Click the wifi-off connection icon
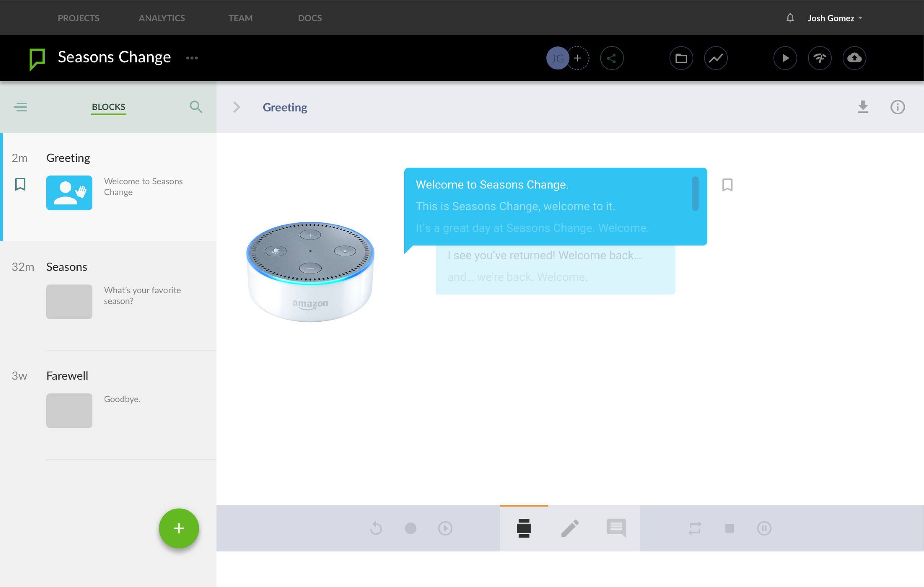Viewport: 924px width, 587px height. tap(820, 58)
